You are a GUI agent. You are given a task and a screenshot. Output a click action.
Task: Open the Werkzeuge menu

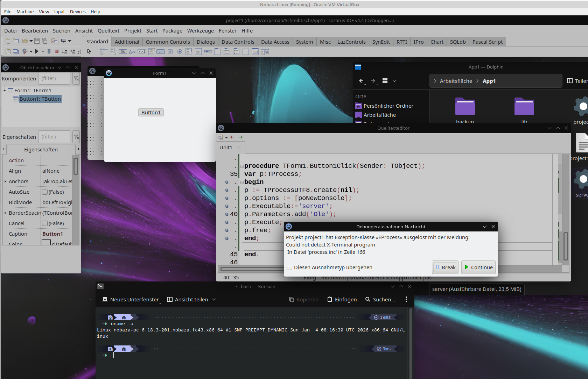tap(201, 31)
